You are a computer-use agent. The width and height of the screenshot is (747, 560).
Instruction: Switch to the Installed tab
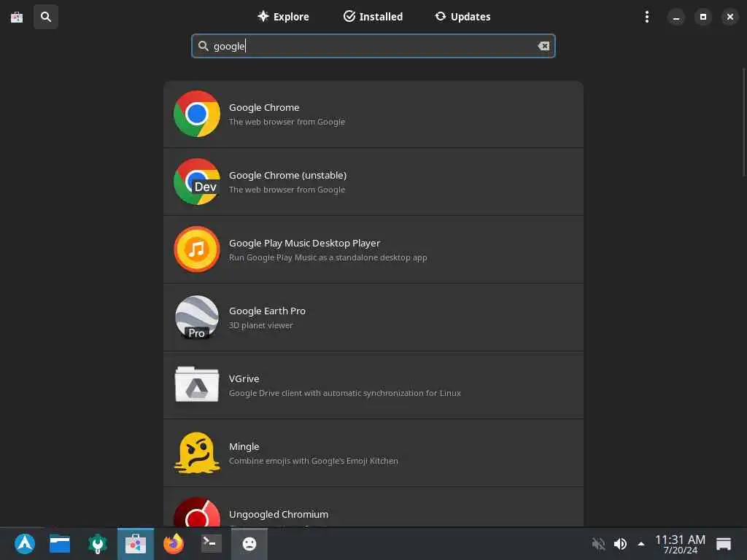pos(373,17)
